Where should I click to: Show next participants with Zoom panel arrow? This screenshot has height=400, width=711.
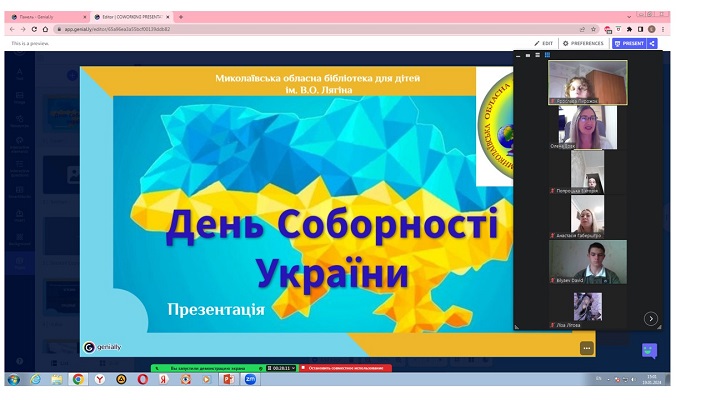pos(650,318)
